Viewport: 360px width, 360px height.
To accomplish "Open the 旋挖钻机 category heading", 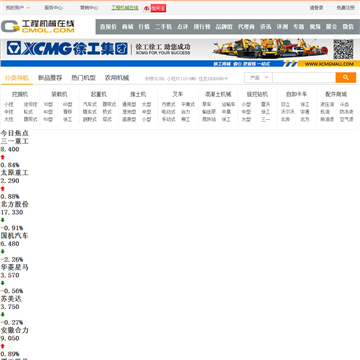I will point(257,94).
